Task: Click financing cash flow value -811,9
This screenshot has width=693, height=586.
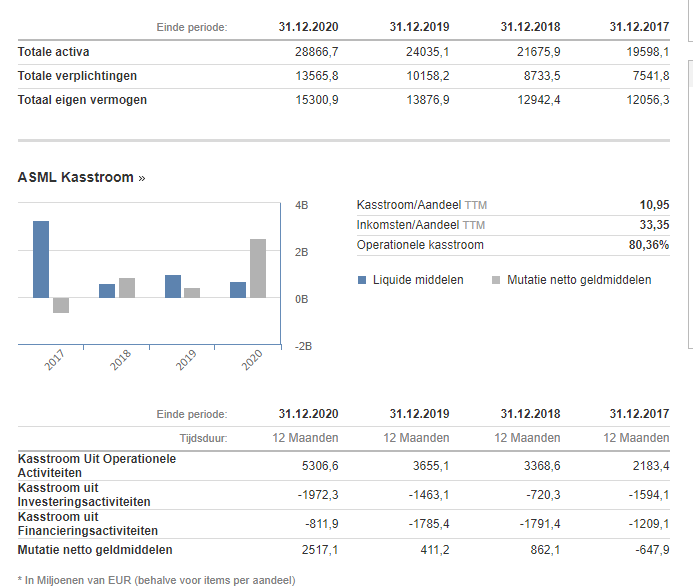Action: pyautogui.click(x=322, y=524)
